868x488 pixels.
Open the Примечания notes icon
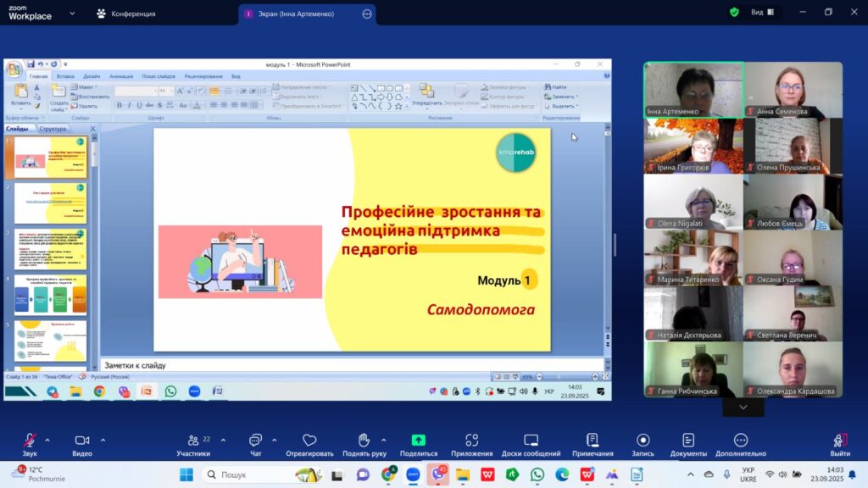click(x=593, y=441)
